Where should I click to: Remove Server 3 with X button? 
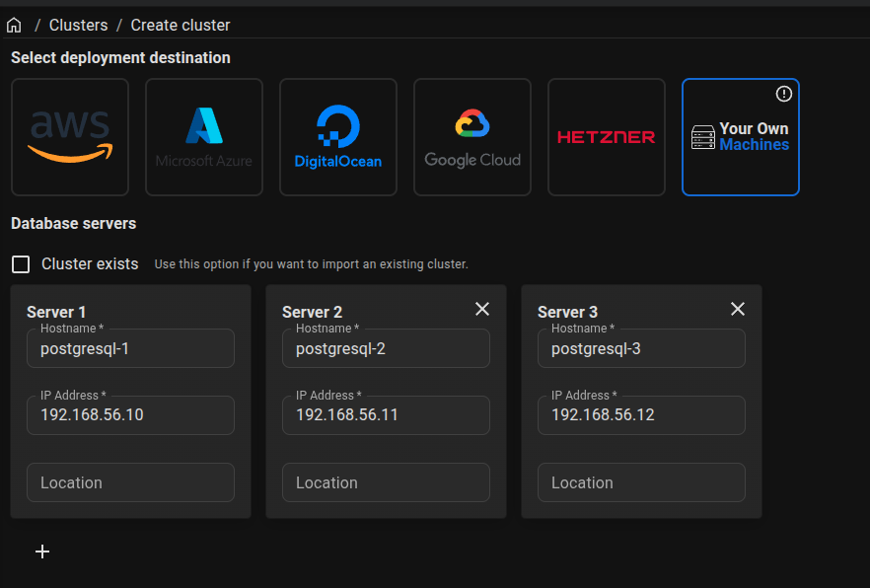pyautogui.click(x=738, y=309)
